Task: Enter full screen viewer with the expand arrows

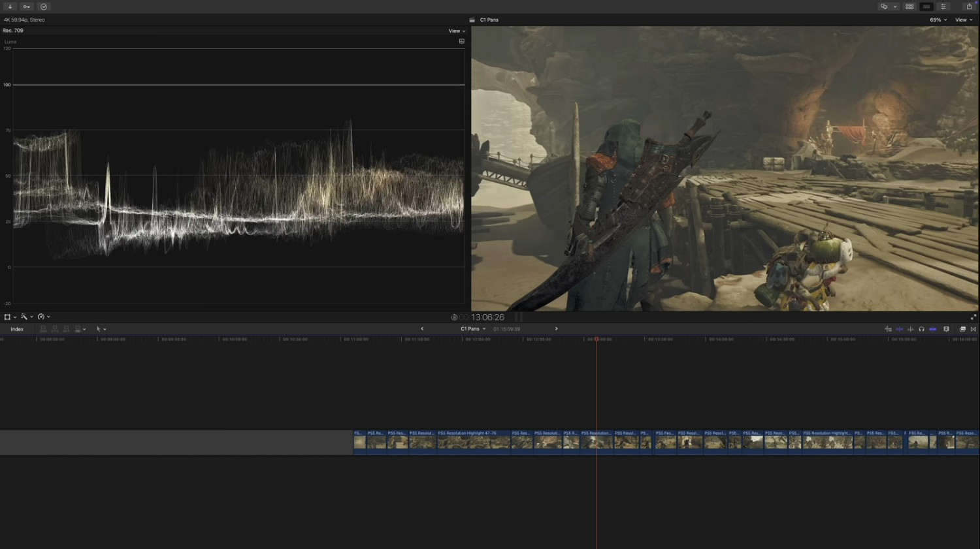Action: (x=973, y=317)
